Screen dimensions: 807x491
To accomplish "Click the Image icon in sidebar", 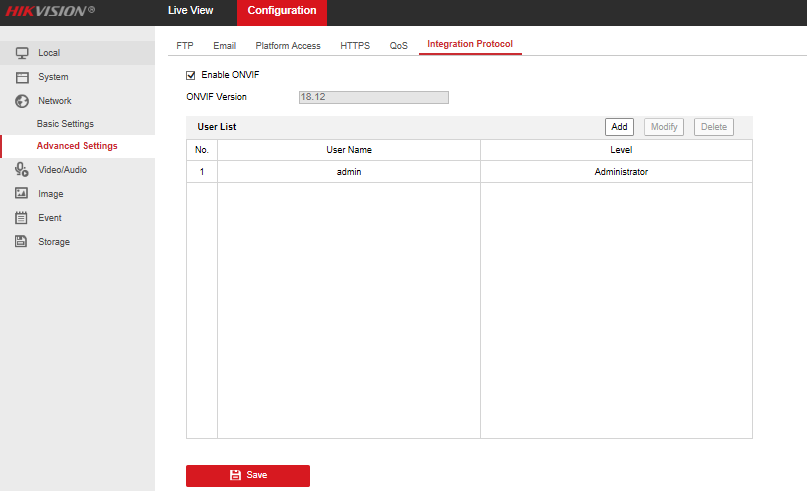I will click(21, 194).
